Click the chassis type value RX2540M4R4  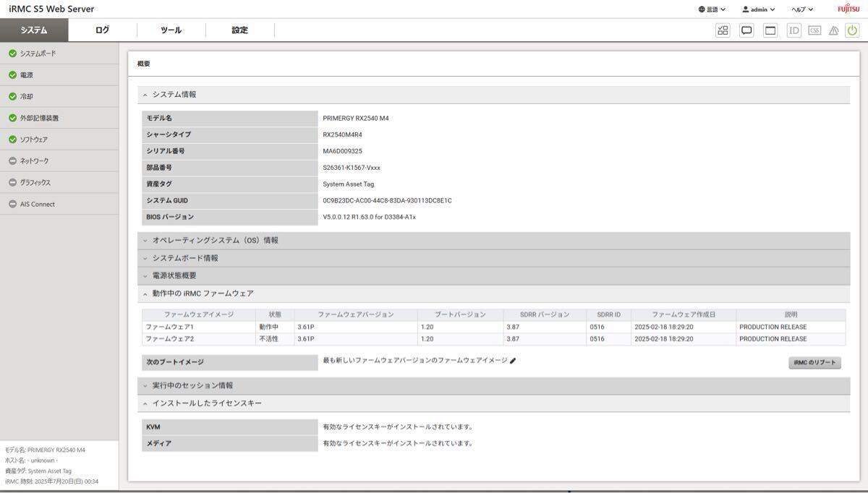pyautogui.click(x=343, y=134)
